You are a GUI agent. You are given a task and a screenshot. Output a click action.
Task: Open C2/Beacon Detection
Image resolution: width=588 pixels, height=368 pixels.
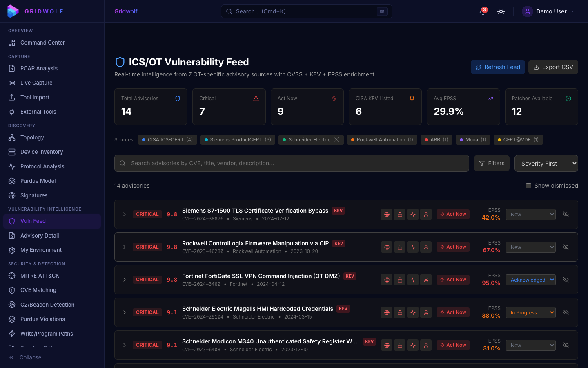point(47,305)
